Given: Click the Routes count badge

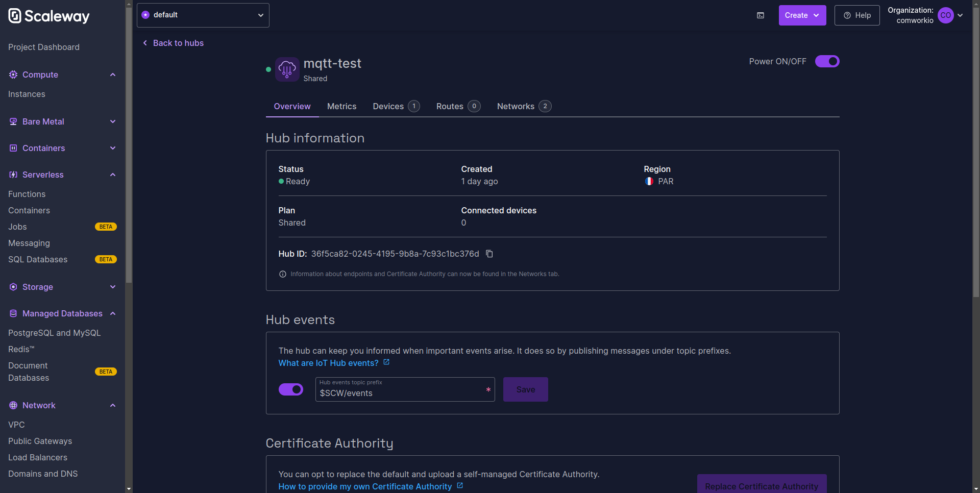Looking at the screenshot, I should (474, 106).
